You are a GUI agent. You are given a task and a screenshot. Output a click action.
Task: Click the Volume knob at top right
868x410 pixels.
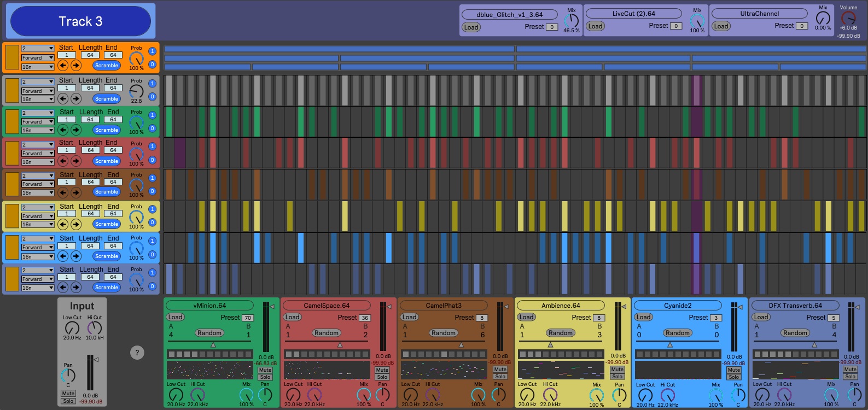coord(848,18)
